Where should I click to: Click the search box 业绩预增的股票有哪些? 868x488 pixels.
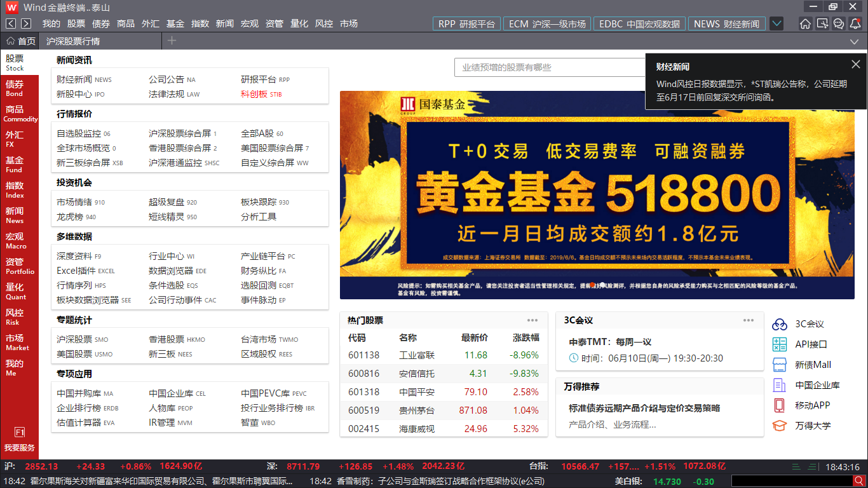click(x=550, y=67)
